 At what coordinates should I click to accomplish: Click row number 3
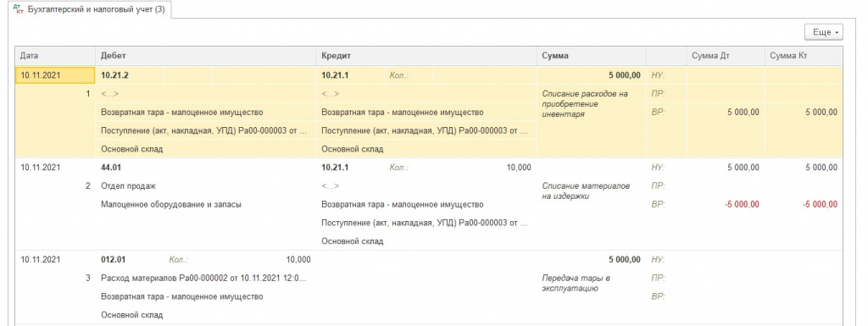(87, 278)
